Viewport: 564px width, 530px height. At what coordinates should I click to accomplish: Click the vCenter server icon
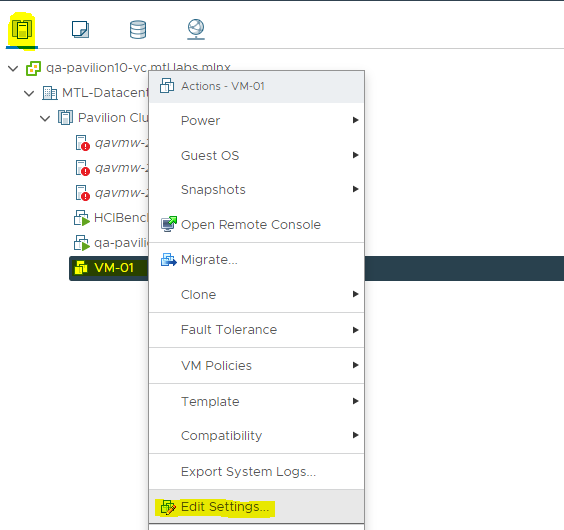coord(33,68)
